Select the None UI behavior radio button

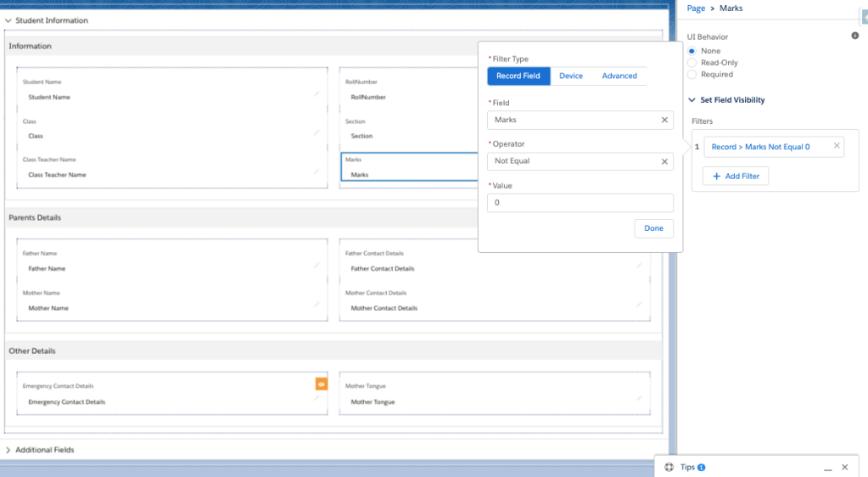click(692, 51)
